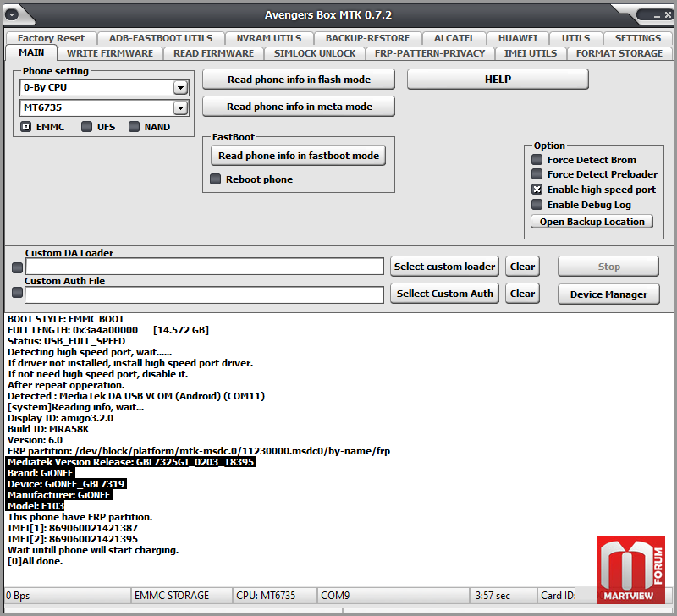The width and height of the screenshot is (677, 616).
Task: Minimize the Avengers Box window
Action: (x=657, y=16)
